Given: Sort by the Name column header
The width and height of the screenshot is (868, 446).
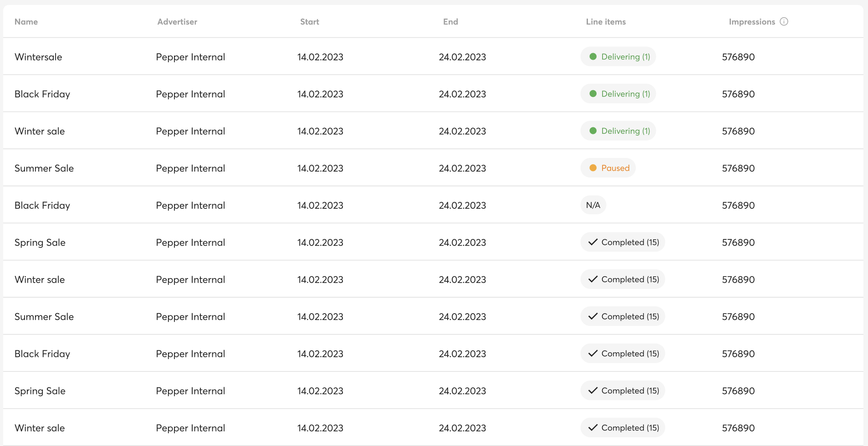Looking at the screenshot, I should 26,22.
